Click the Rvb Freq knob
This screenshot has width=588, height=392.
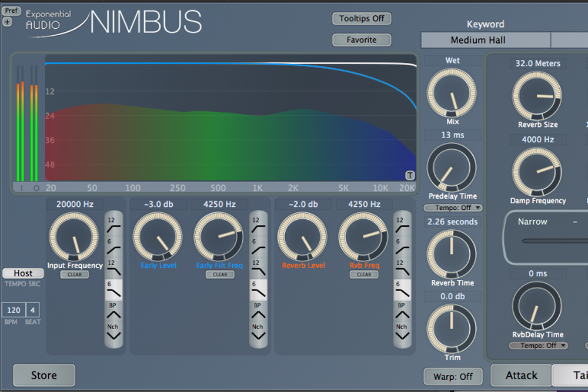(x=363, y=236)
